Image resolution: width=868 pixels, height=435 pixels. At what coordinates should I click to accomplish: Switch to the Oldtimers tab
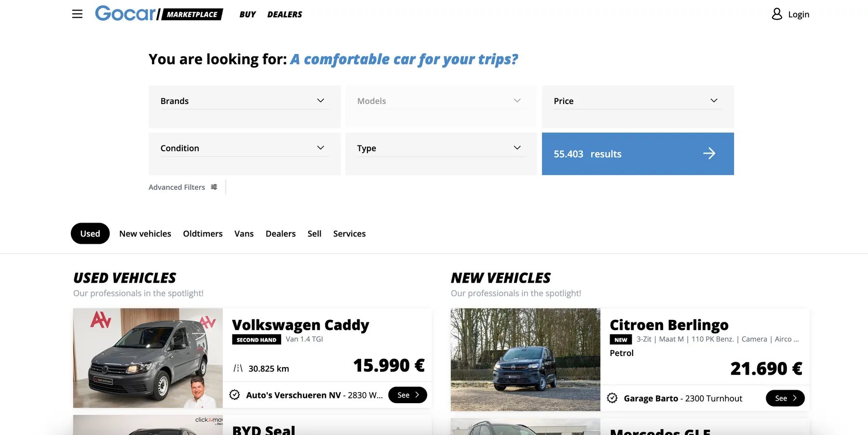pos(203,234)
